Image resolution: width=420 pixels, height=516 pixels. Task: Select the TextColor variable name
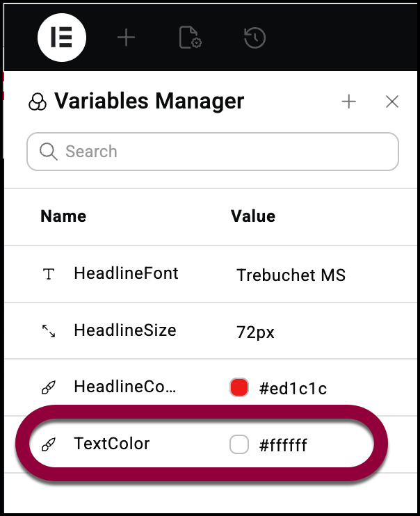[111, 444]
